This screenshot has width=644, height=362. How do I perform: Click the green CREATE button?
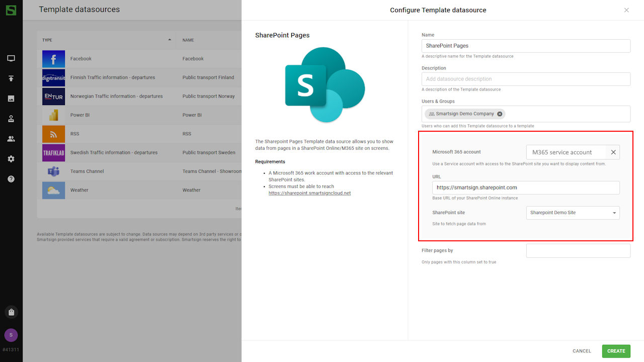tap(616, 351)
